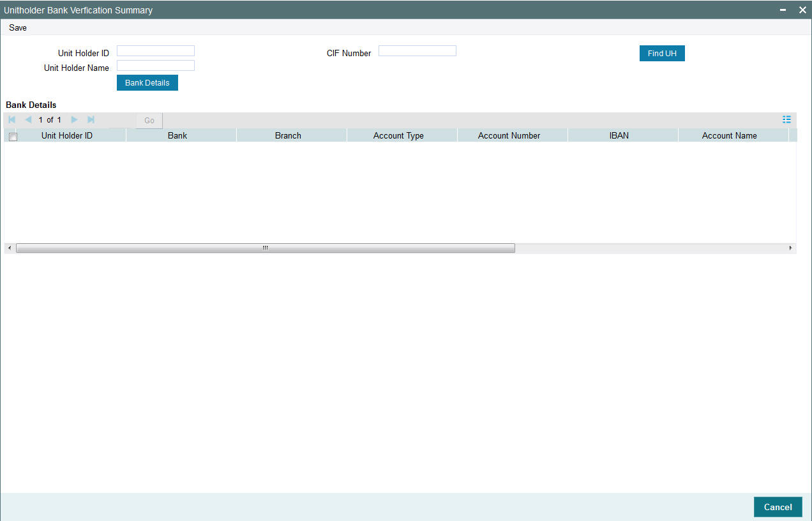This screenshot has width=812, height=521.
Task: Tick the select-all checkbox in table header
Action: (13, 137)
